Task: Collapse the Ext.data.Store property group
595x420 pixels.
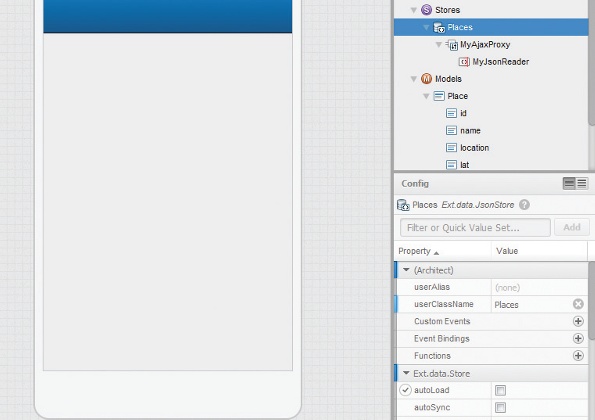Action: point(406,373)
